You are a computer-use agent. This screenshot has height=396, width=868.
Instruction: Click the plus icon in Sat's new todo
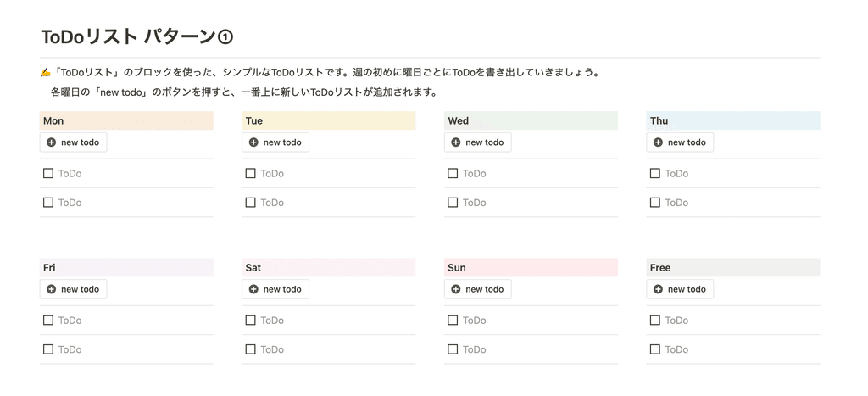[253, 289]
